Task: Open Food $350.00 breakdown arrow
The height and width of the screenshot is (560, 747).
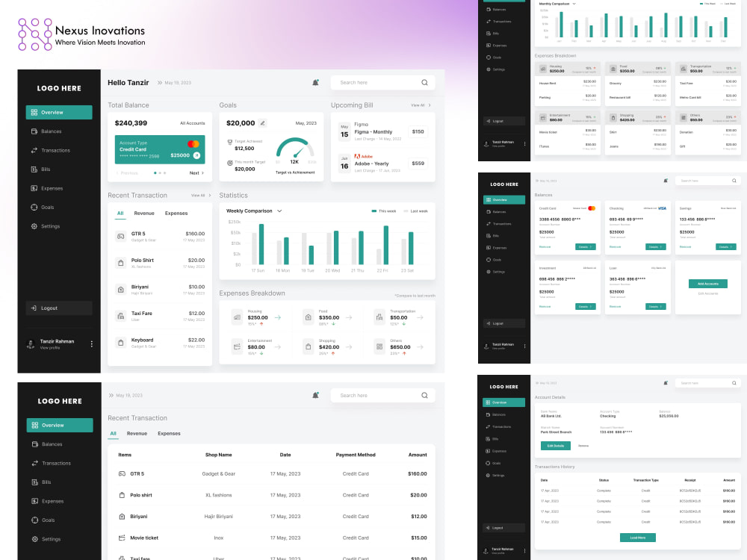Action: tap(349, 317)
